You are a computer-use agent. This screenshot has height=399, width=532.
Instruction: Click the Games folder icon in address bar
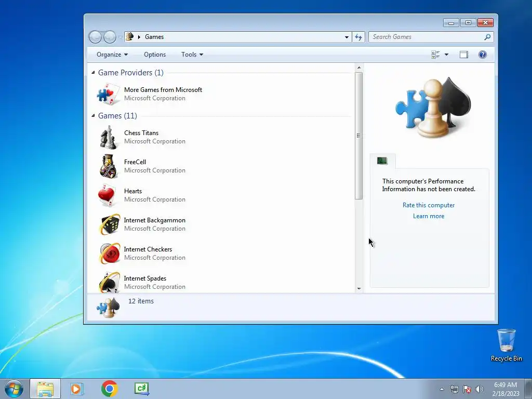click(x=129, y=37)
